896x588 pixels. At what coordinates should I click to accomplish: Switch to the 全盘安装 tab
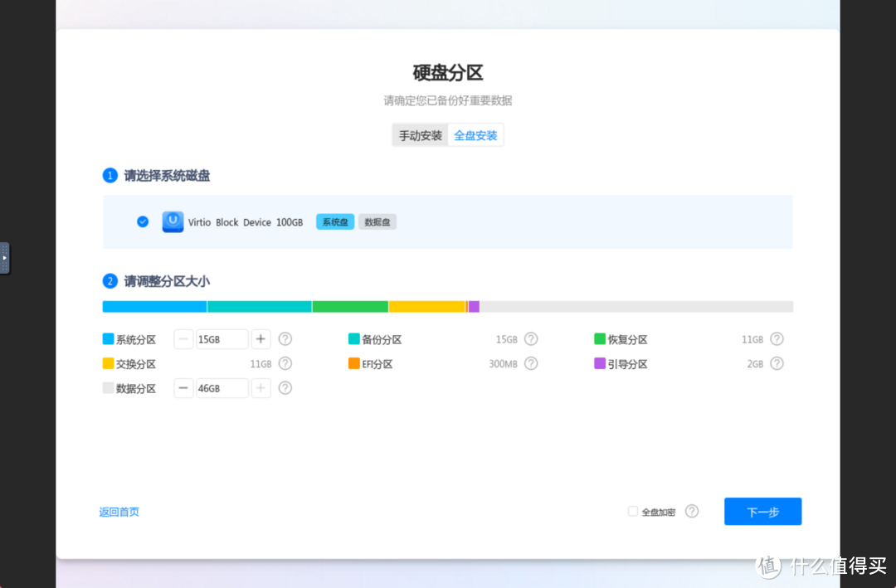coord(475,134)
